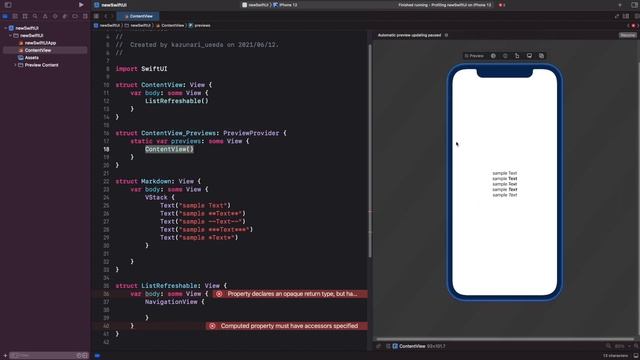Viewport: 640px width, 360px height.
Task: Open the adjust editor options menu
Action: tap(626, 16)
